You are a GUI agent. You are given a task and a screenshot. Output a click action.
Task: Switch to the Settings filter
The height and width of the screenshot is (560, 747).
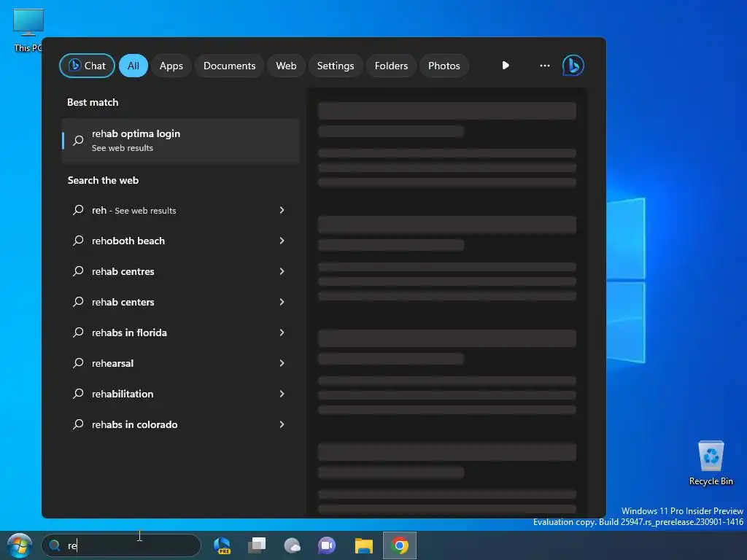336,66
